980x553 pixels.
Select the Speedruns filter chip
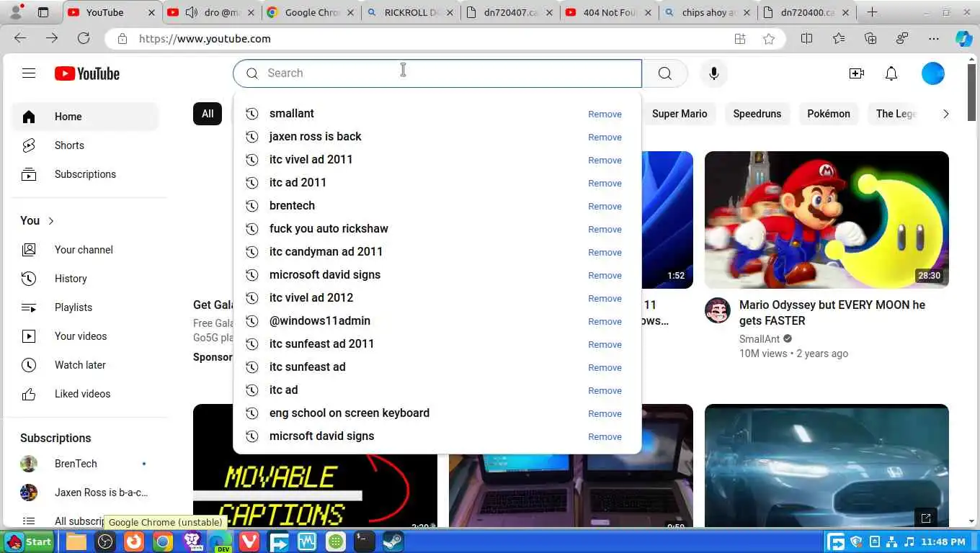(757, 114)
